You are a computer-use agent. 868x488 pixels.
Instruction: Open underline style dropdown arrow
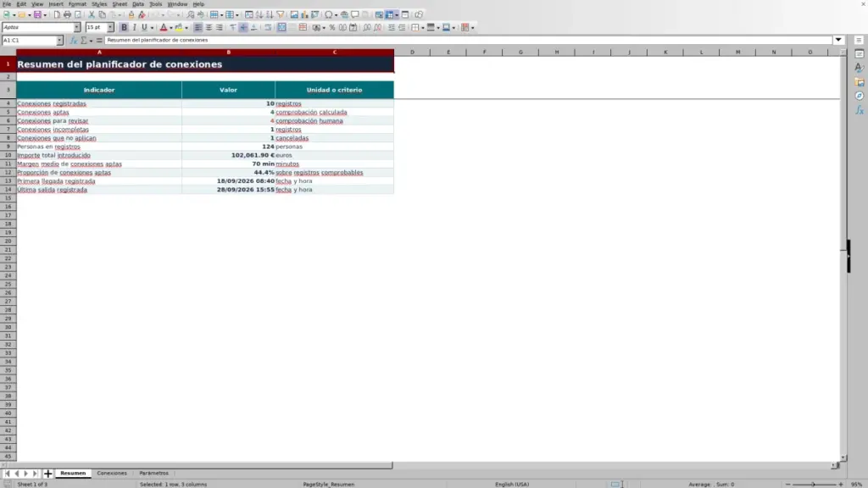coord(153,28)
